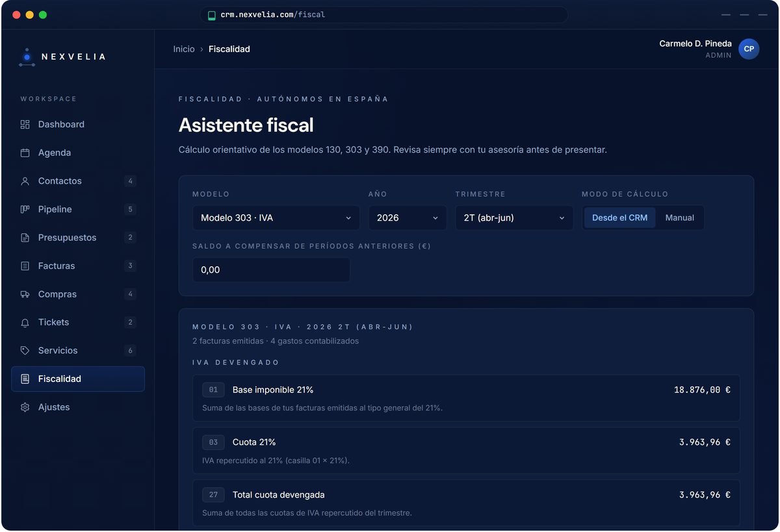Click the site icon in address bar

tap(211, 15)
